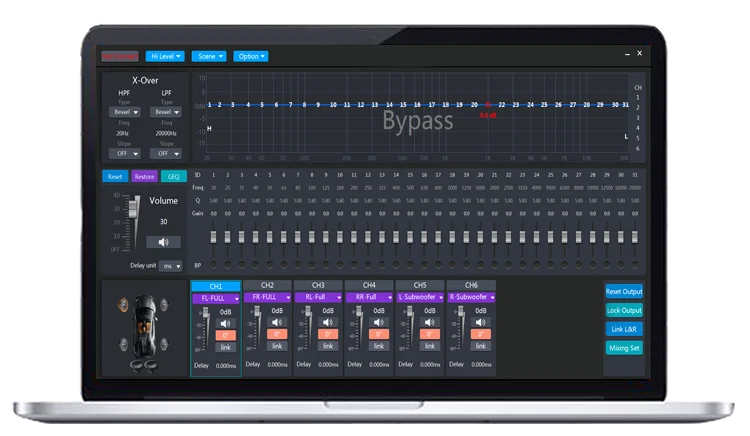Mute CH1 using its speaker icon
Viewport: 750px width, 436px height.
[x=227, y=322]
